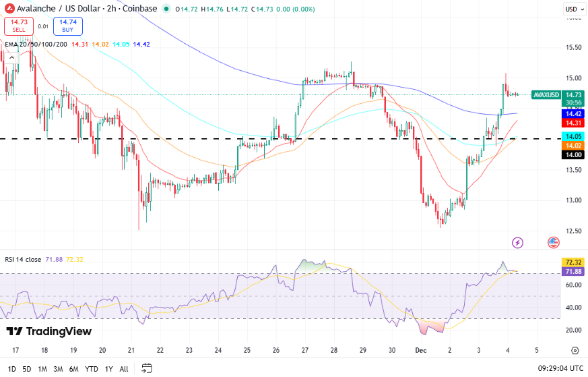Click the 0.01 spread value

[x=43, y=26]
